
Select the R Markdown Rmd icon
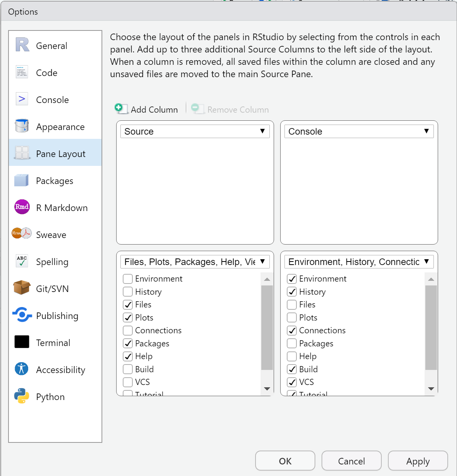pos(22,207)
